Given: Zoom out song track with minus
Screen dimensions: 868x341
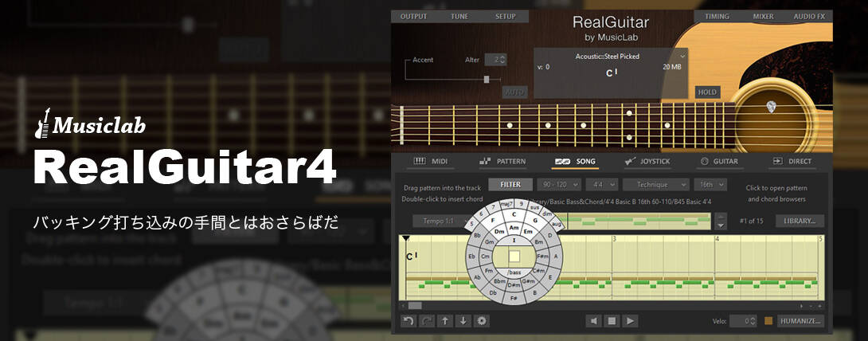Looking at the screenshot, I should click(x=811, y=306).
